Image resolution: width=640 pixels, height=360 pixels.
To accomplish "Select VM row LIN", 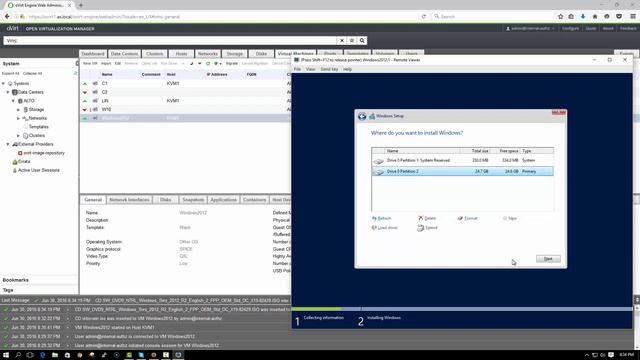I will (186, 100).
